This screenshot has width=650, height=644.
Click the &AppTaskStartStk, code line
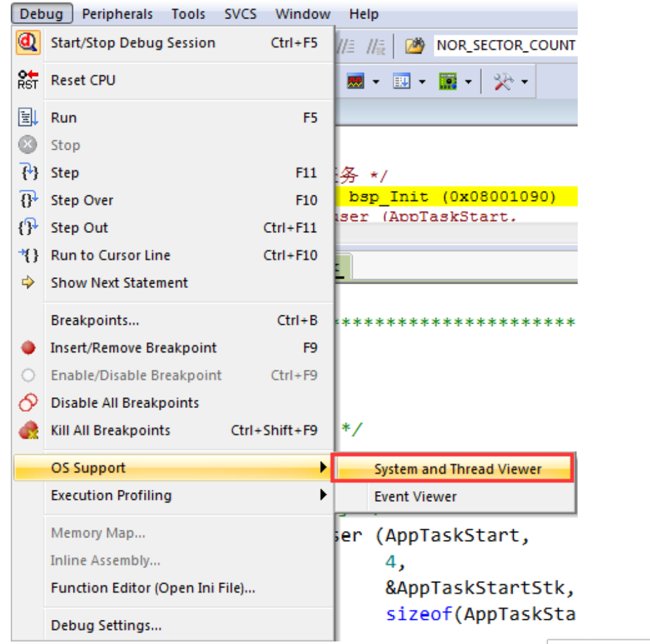pos(480,588)
